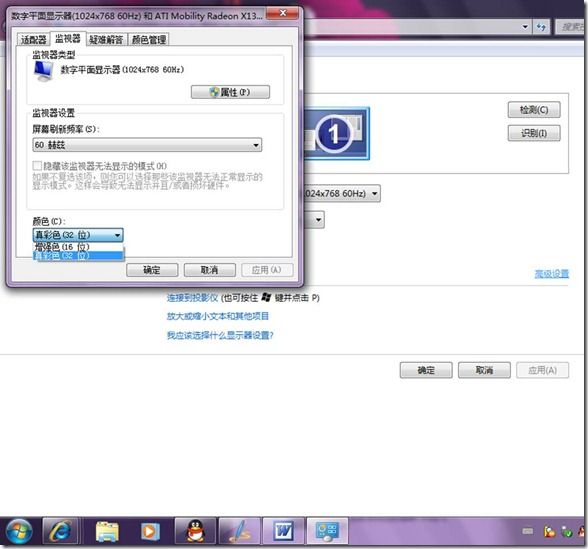The width and height of the screenshot is (588, 549).
Task: Open the 颜色 color depth combo box
Action: tap(78, 235)
